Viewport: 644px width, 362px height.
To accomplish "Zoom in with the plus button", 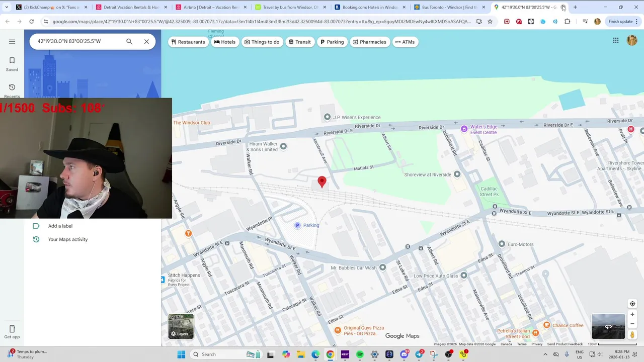I will click(x=632, y=315).
